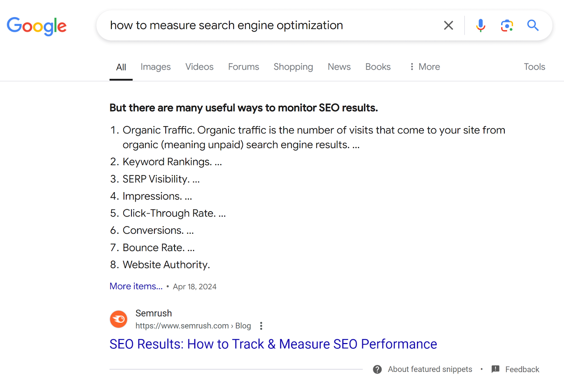This screenshot has width=564, height=392.
Task: Clear the search query with the X icon
Action: pos(448,25)
